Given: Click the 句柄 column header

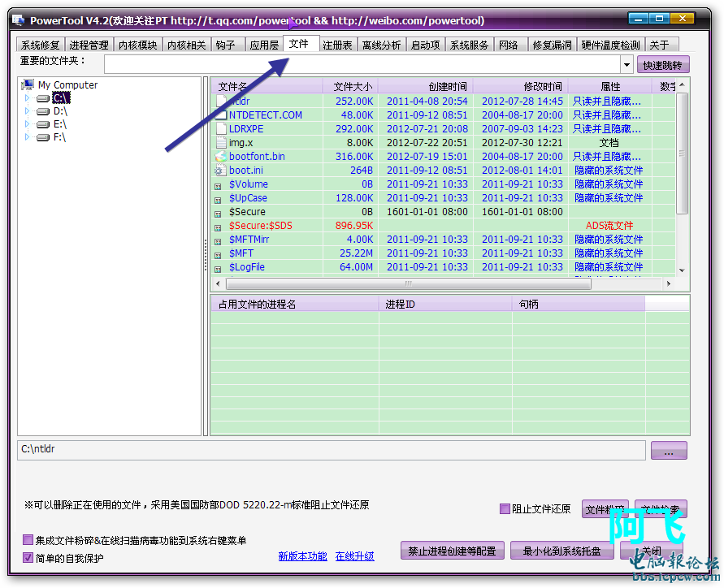Looking at the screenshot, I should tap(579, 305).
